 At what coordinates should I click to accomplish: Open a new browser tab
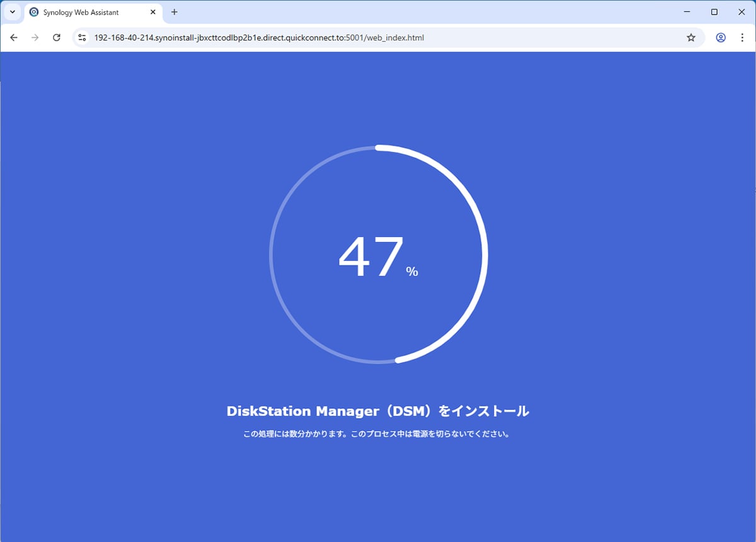[175, 12]
